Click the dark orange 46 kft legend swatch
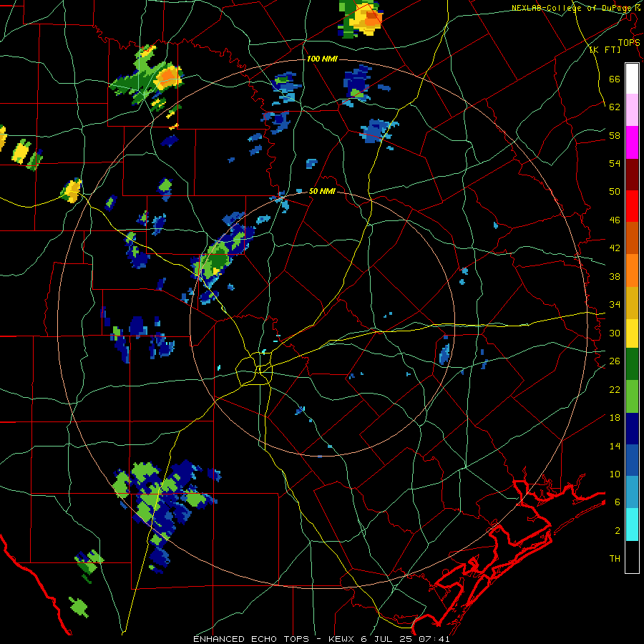644x644 pixels. click(x=632, y=238)
